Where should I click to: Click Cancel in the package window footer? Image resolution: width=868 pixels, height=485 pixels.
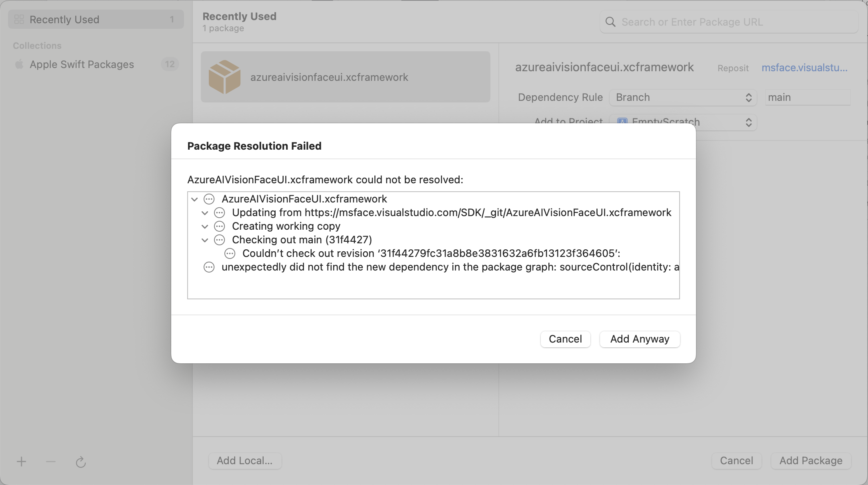point(736,461)
